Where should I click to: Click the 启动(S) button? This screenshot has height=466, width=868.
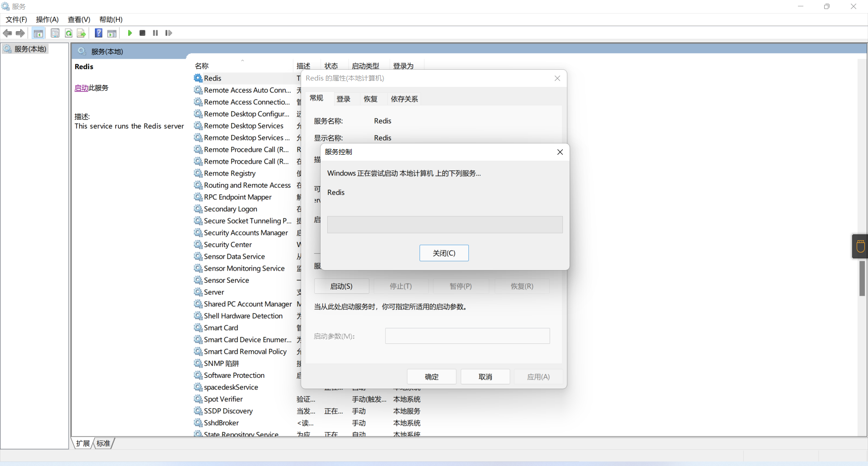click(341, 286)
